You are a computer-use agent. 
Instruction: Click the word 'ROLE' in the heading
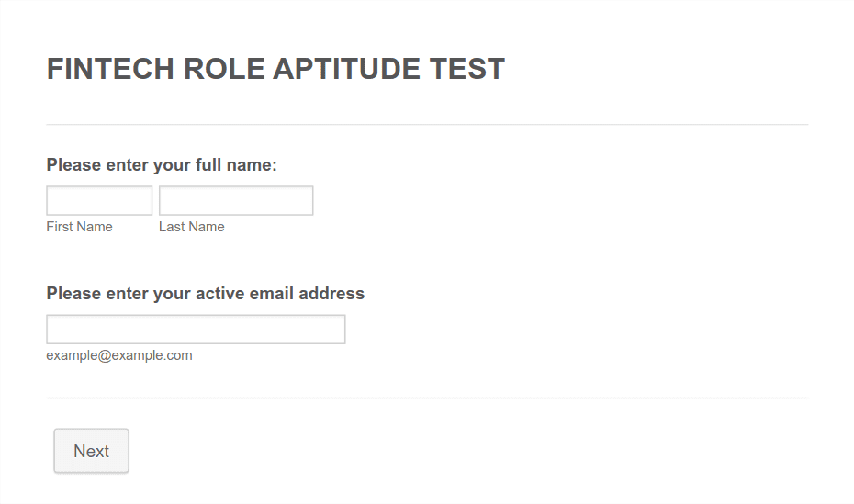[224, 69]
